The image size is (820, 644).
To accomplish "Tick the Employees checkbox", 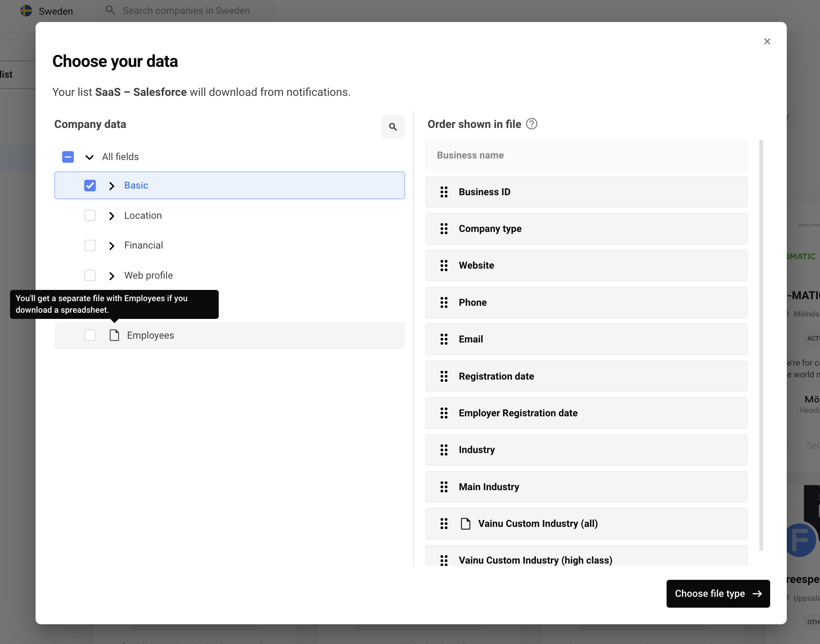I will coord(90,335).
